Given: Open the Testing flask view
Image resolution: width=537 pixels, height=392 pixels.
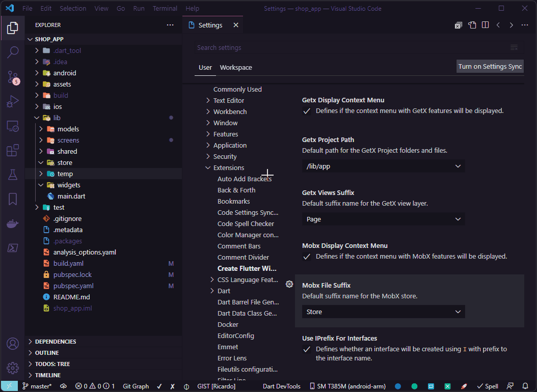Looking at the screenshot, I should point(13,175).
